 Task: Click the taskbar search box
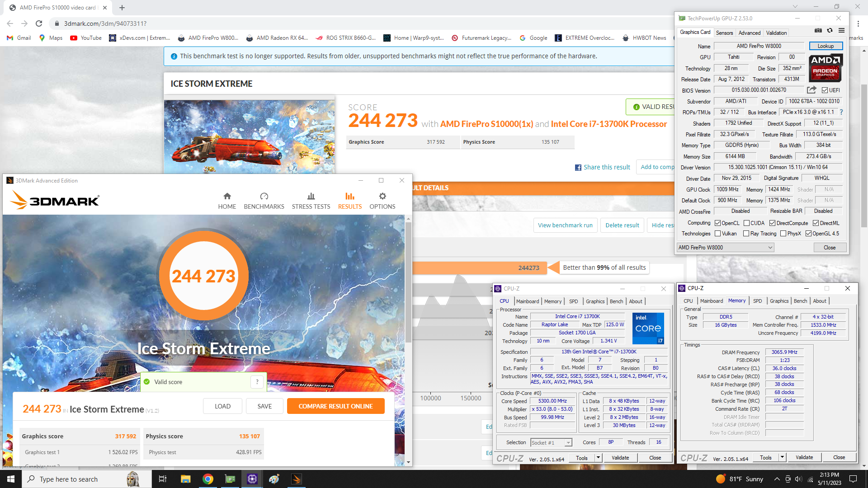coord(87,479)
